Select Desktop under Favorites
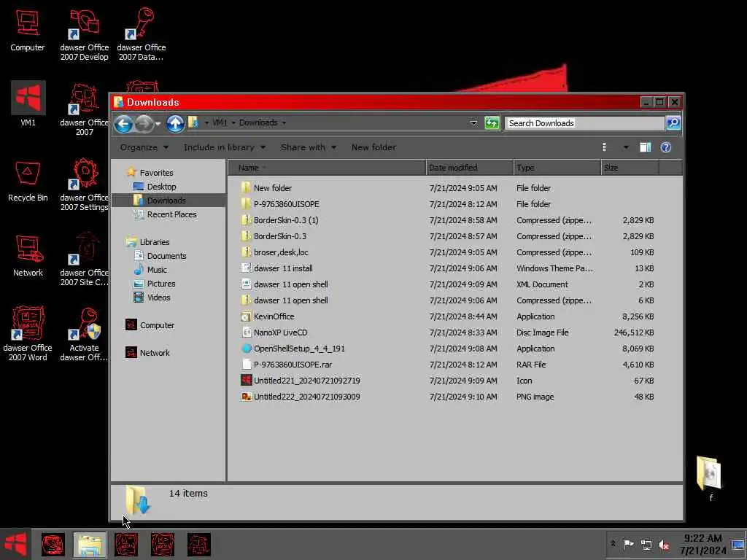 pos(161,187)
